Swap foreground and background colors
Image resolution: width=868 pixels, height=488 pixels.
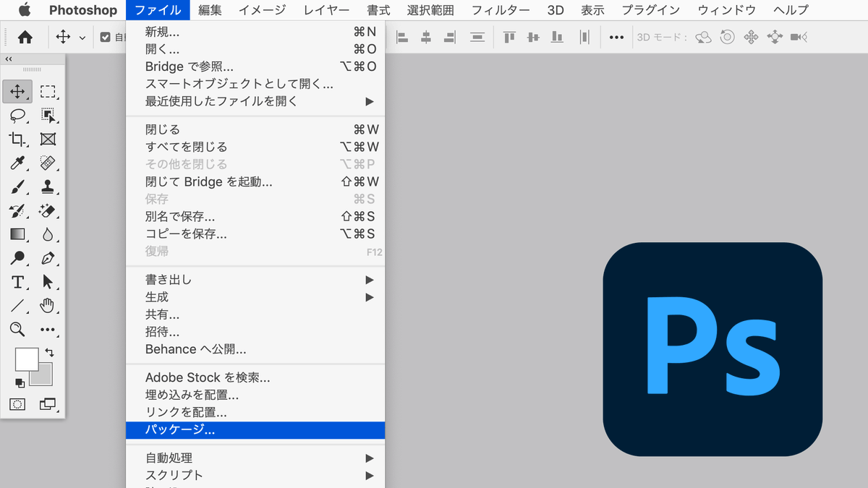click(x=49, y=352)
